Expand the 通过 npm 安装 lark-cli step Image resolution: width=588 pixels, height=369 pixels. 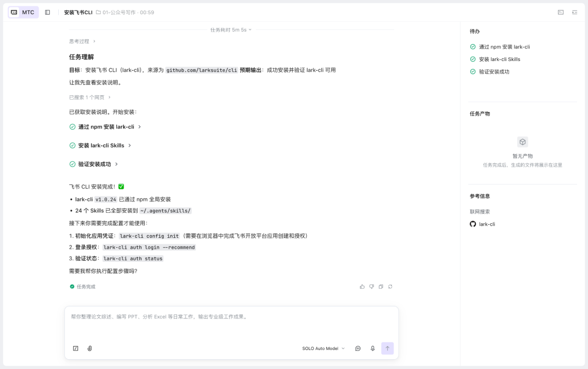click(x=106, y=127)
